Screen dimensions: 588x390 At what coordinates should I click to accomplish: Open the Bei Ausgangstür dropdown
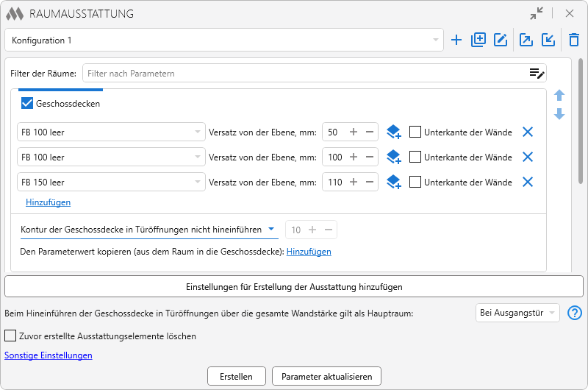click(x=517, y=313)
